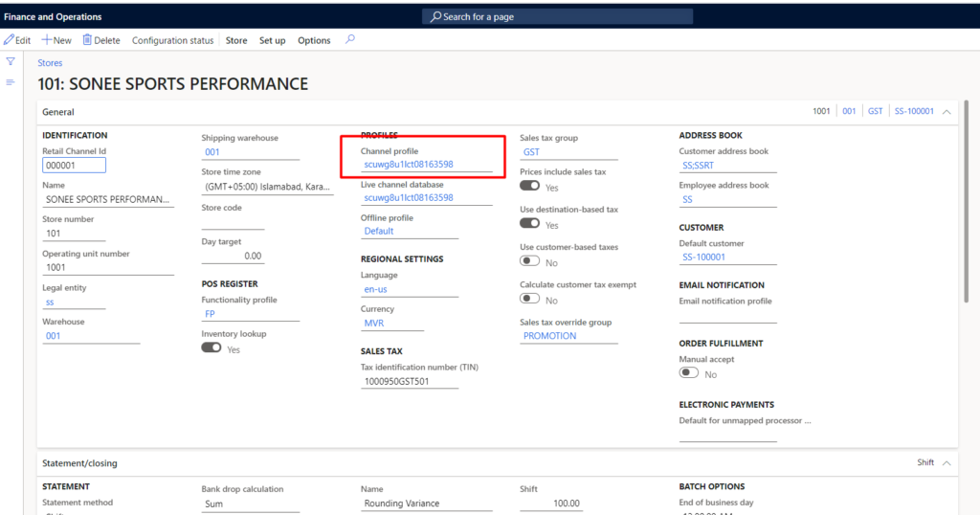980x515 pixels.
Task: Toggle Calculate customer tax exempt switch
Action: pyautogui.click(x=529, y=298)
